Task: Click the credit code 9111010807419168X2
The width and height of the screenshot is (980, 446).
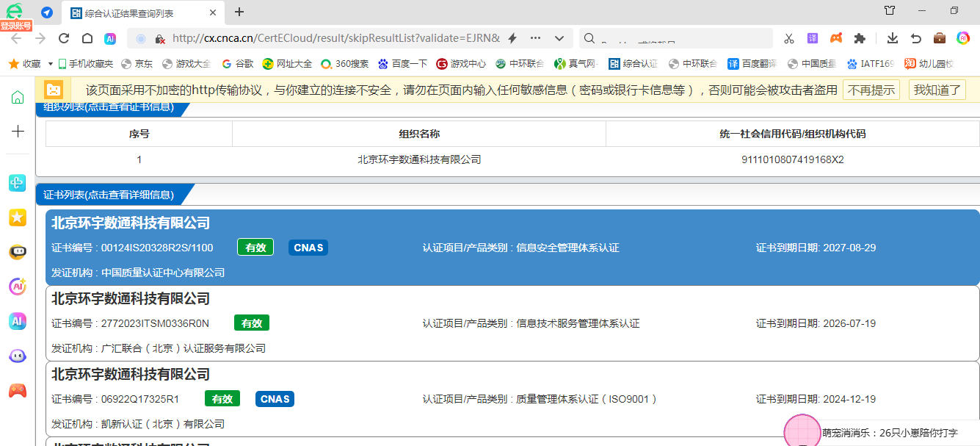Action: tap(793, 159)
